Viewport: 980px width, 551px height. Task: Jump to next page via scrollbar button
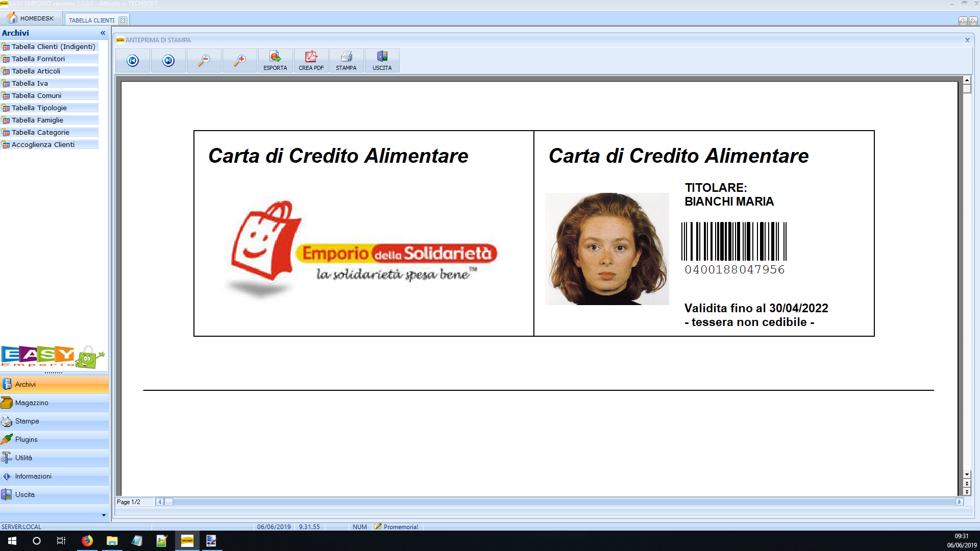click(x=967, y=492)
